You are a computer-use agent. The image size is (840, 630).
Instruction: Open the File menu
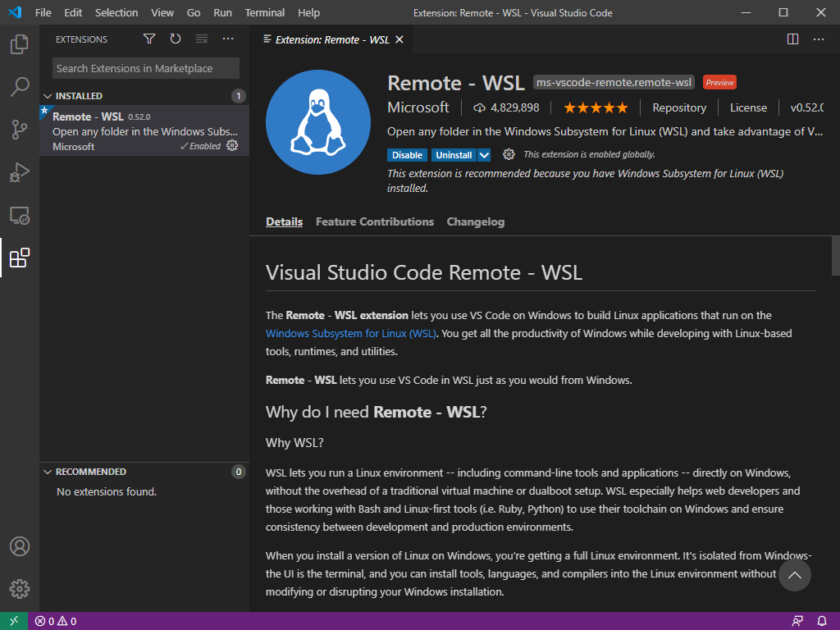coord(43,12)
